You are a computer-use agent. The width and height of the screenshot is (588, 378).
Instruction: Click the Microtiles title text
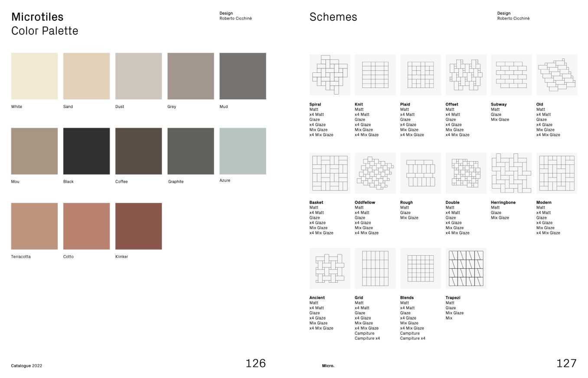click(37, 17)
